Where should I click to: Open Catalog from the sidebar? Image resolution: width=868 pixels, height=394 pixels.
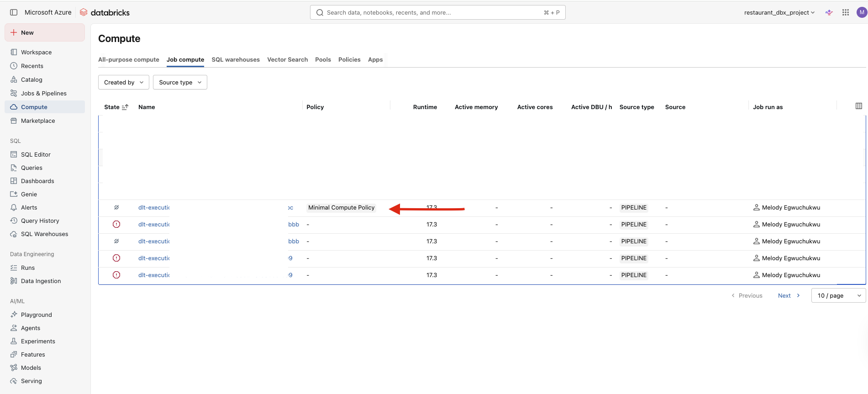coord(32,79)
